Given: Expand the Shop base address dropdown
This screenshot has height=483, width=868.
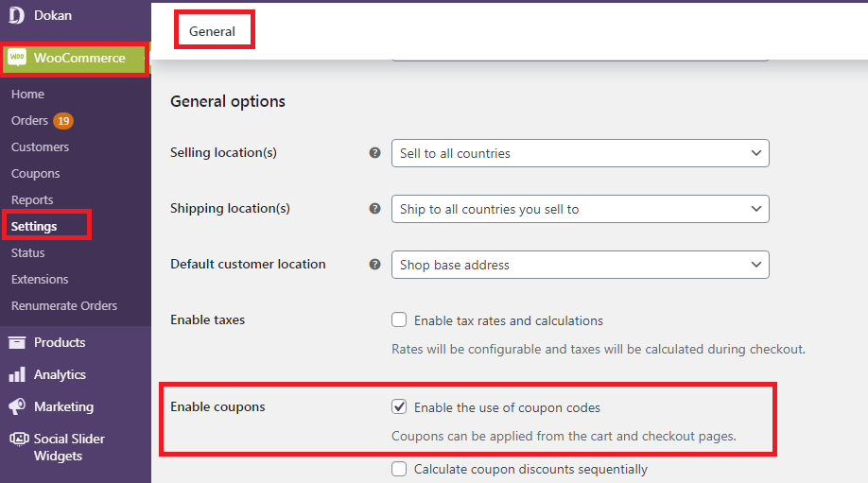Looking at the screenshot, I should (581, 265).
